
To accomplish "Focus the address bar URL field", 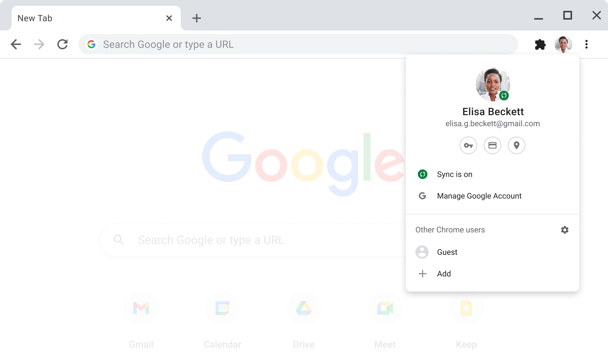I will (295, 44).
